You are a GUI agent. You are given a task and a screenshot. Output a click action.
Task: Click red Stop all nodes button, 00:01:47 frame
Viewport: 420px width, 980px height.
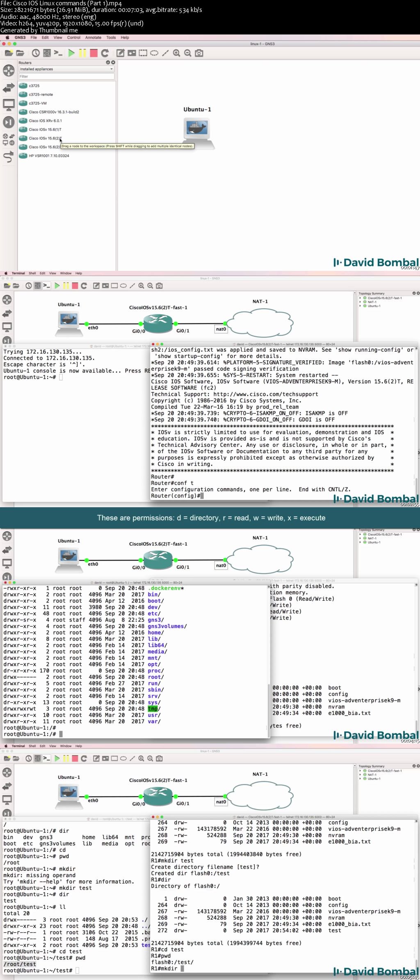click(94, 53)
